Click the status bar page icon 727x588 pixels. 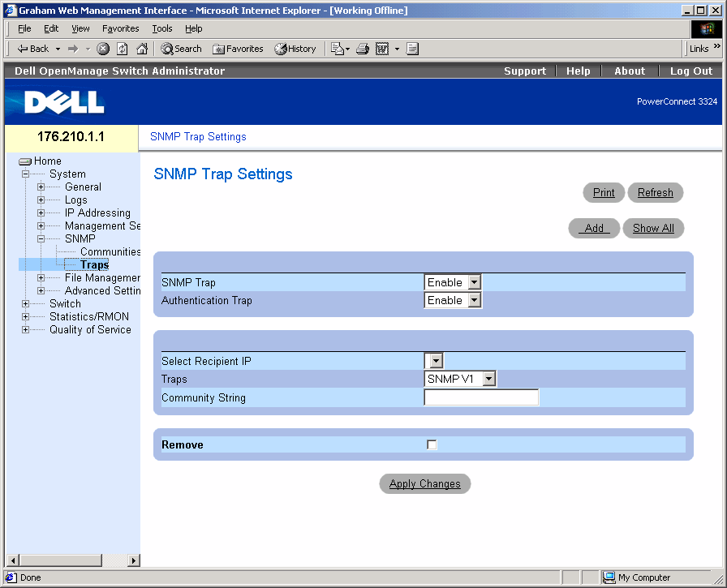pos(11,577)
